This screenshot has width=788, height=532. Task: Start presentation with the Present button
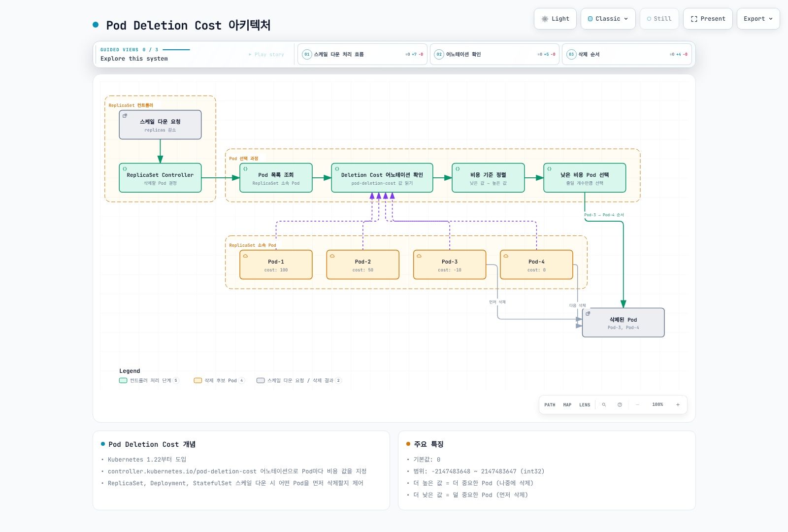pyautogui.click(x=708, y=19)
